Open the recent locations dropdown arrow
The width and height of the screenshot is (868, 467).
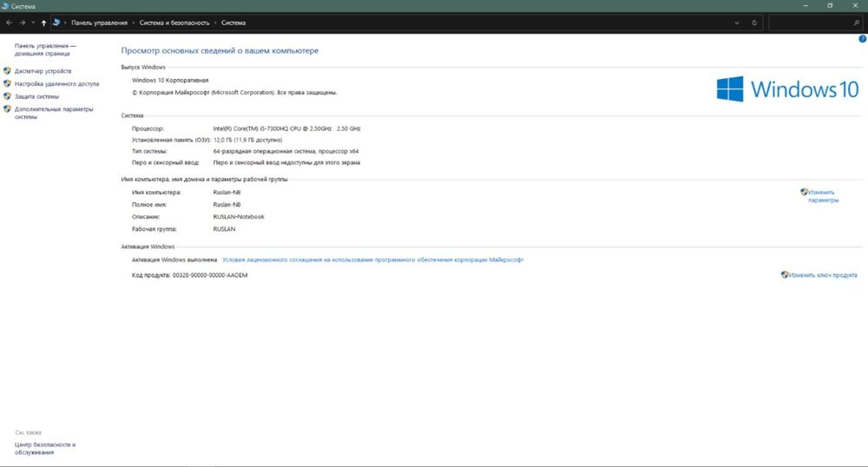[x=32, y=23]
